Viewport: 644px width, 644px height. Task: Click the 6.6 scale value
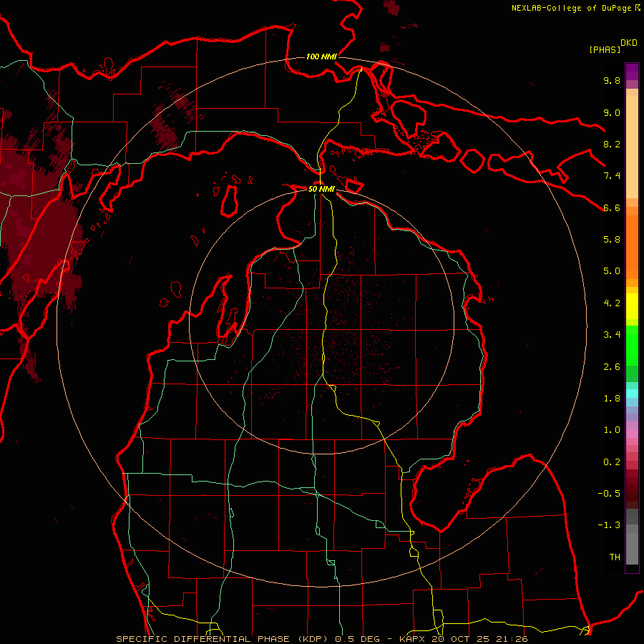tap(612, 208)
